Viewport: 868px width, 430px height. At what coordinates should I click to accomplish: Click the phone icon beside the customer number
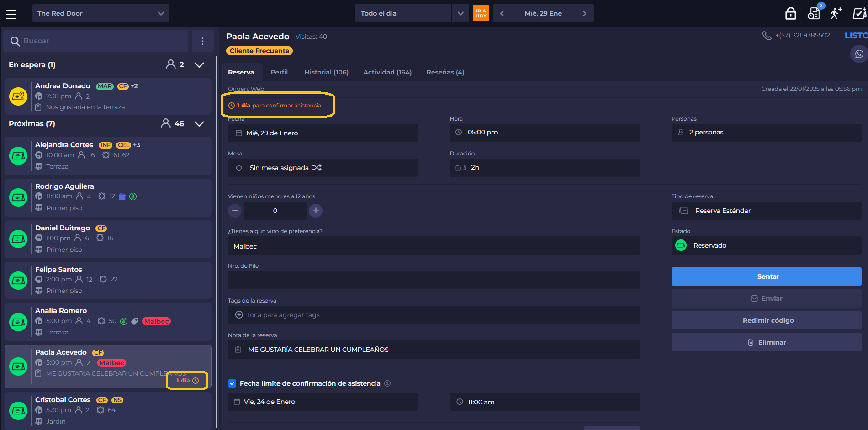tap(767, 36)
